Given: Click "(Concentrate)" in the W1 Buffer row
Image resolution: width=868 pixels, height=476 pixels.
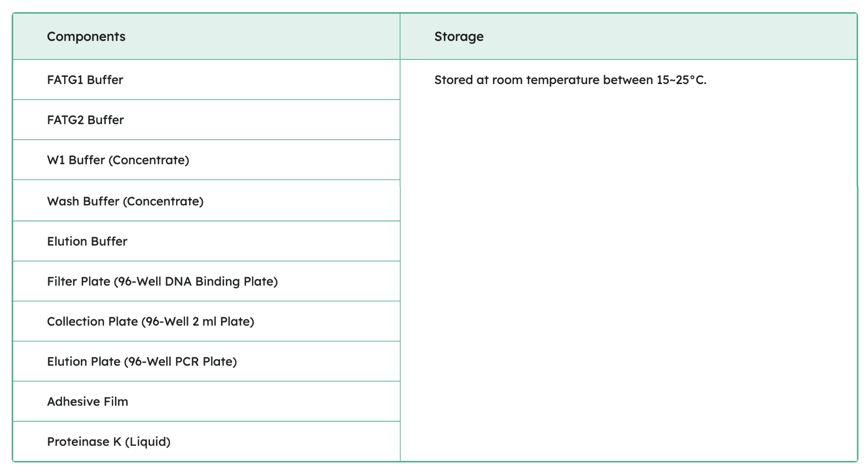Looking at the screenshot, I should pos(149,160).
